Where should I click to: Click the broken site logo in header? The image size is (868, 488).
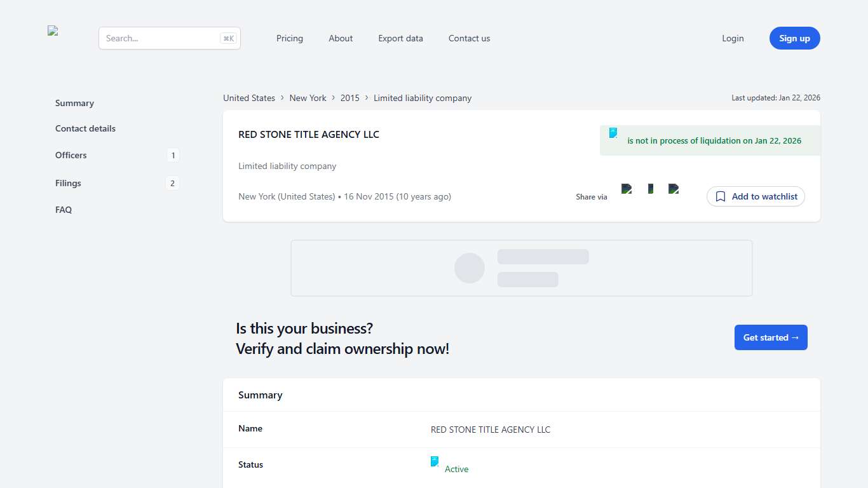(x=53, y=31)
